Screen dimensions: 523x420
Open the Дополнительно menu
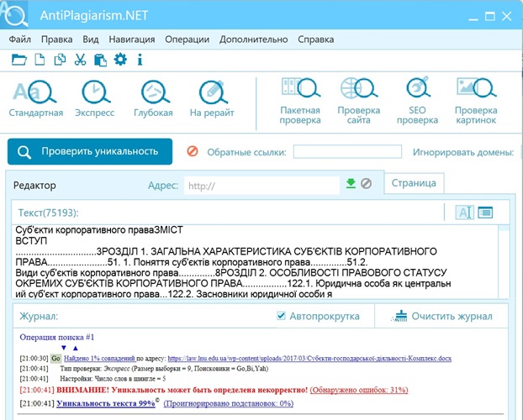click(x=253, y=39)
